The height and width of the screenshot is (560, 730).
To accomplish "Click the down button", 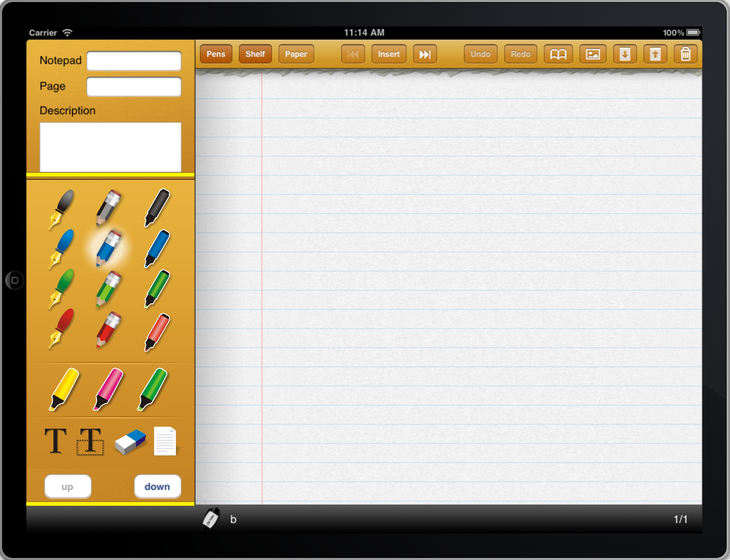I will pyautogui.click(x=157, y=486).
